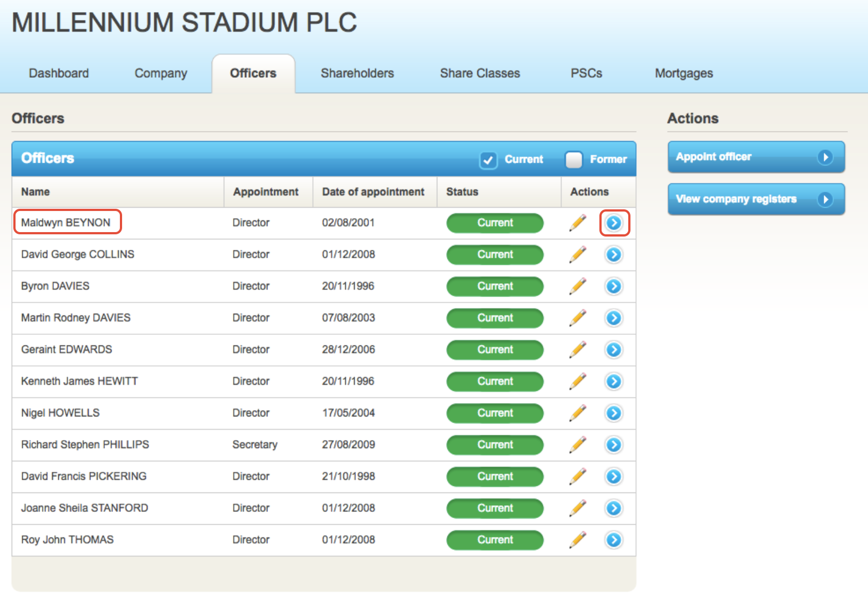The width and height of the screenshot is (868, 598).
Task: Edit David George COLLINS with pencil icon
Action: click(x=578, y=254)
